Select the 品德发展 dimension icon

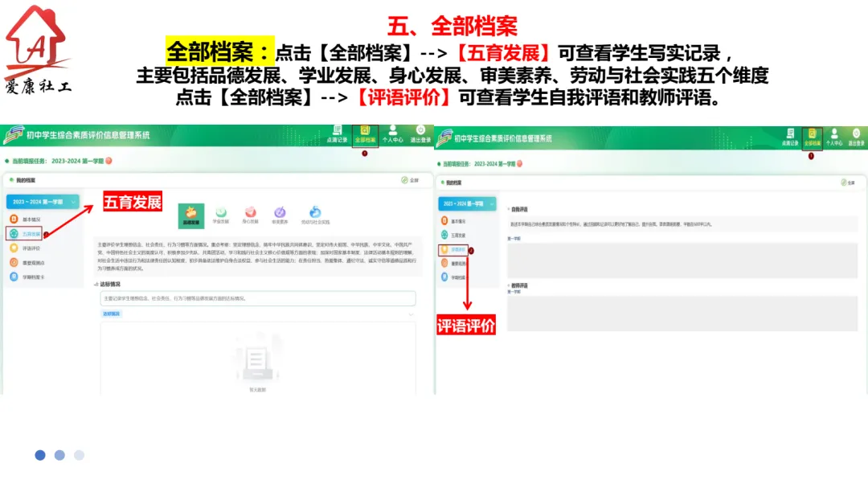point(190,212)
